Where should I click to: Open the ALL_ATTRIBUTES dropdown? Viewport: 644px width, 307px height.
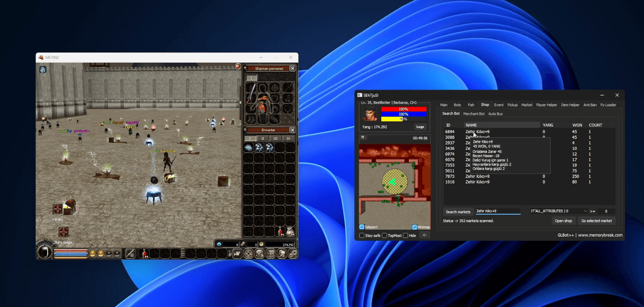coord(558,211)
